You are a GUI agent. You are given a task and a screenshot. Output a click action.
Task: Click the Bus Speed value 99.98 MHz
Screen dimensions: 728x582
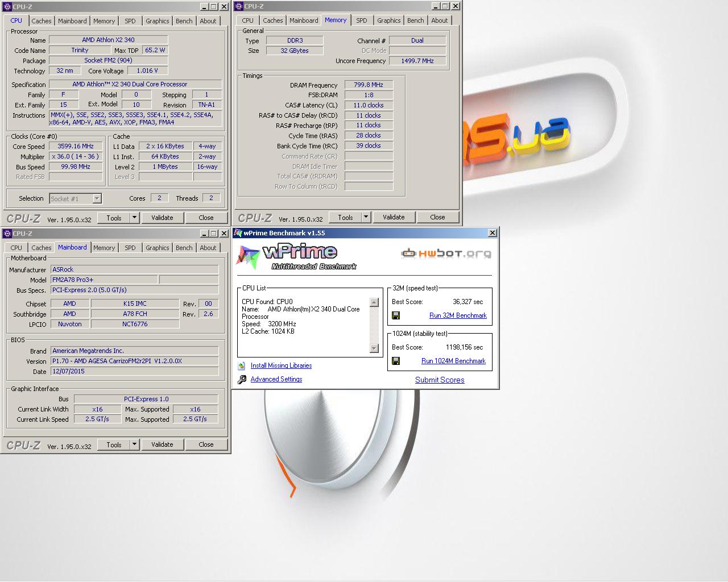76,167
